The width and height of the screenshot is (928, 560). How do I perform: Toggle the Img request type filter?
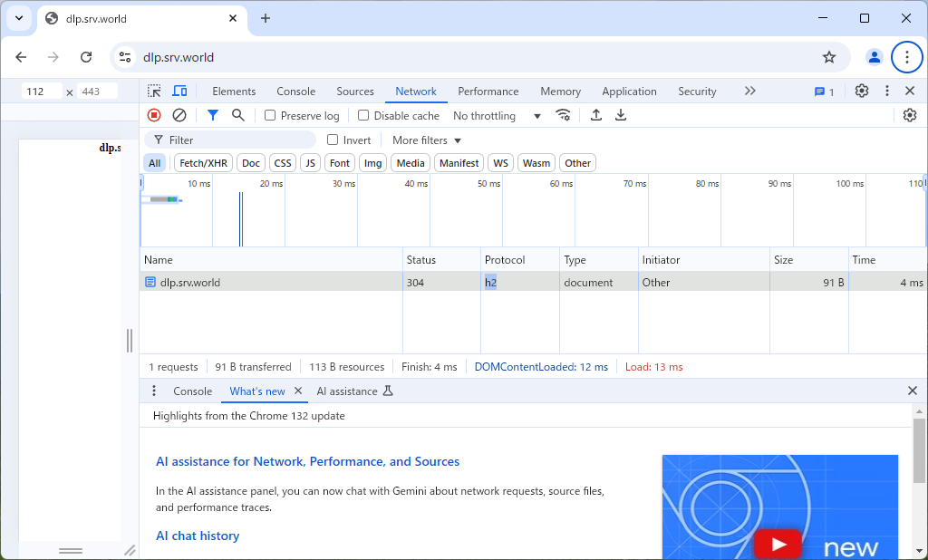pos(372,163)
